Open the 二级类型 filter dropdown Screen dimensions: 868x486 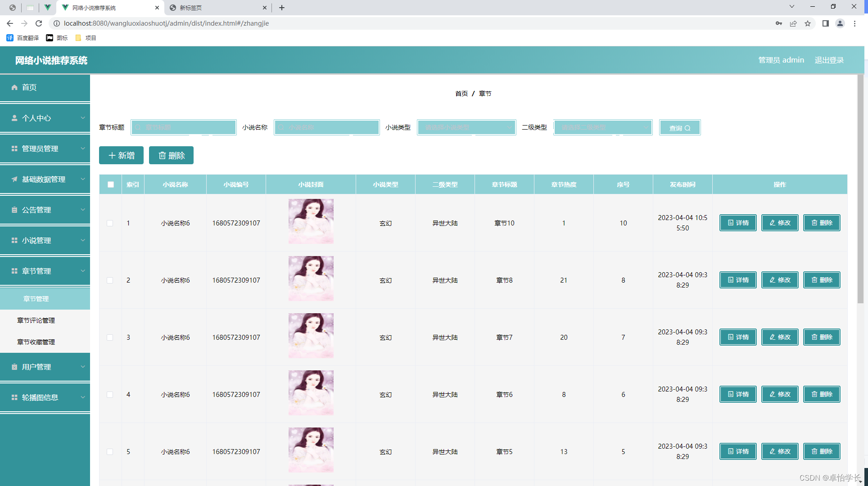[602, 127]
